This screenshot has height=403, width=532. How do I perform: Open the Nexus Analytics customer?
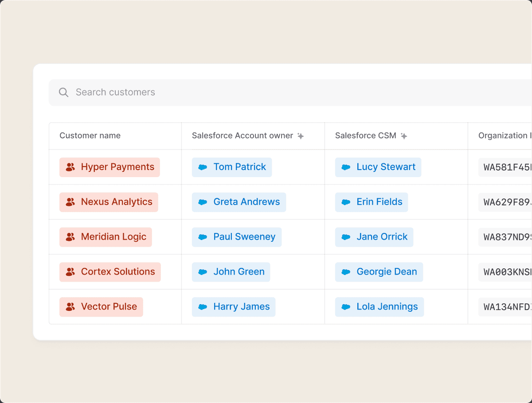109,202
